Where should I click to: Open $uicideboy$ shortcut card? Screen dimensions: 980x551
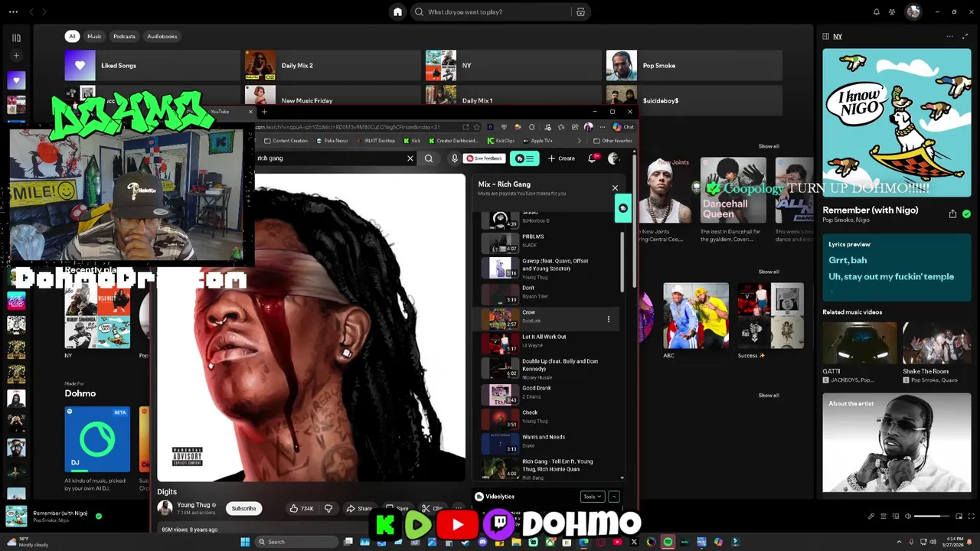click(x=694, y=100)
